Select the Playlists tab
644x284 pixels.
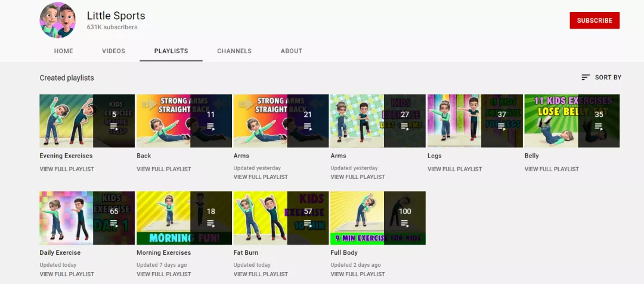pos(171,51)
